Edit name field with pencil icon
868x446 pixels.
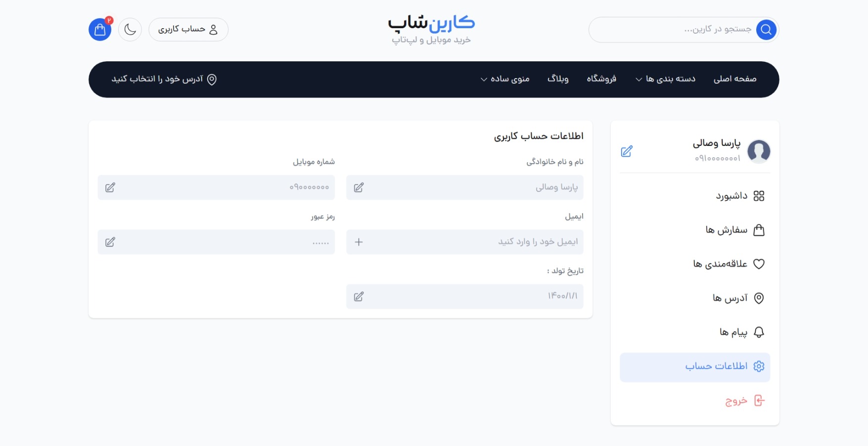(x=359, y=187)
